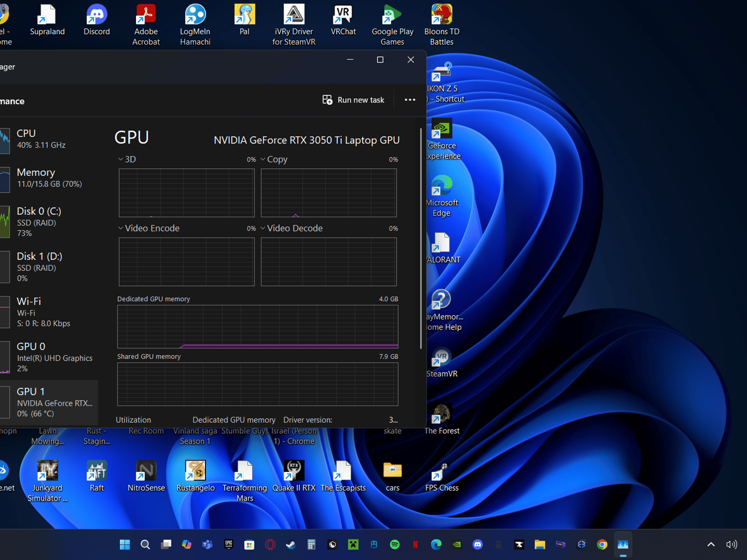Select GPU 0 Intel UHD Graphics
Image resolution: width=747 pixels, height=560 pixels.
click(49, 357)
